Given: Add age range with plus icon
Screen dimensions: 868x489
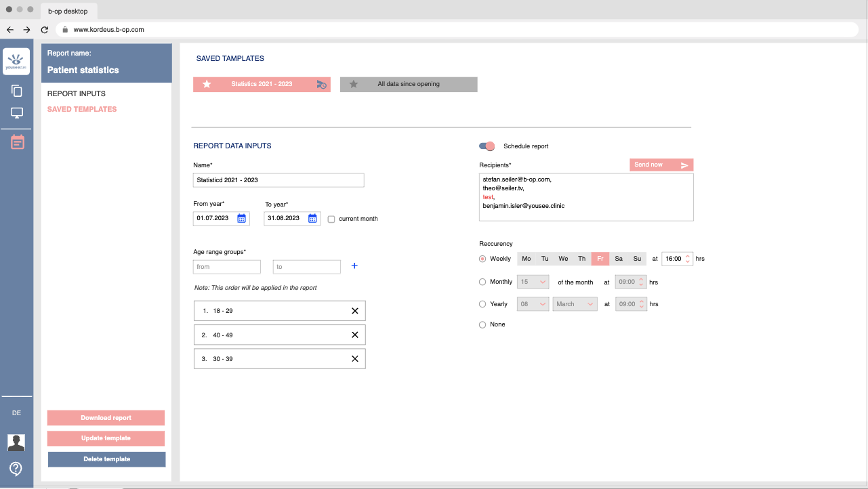Looking at the screenshot, I should pos(354,266).
